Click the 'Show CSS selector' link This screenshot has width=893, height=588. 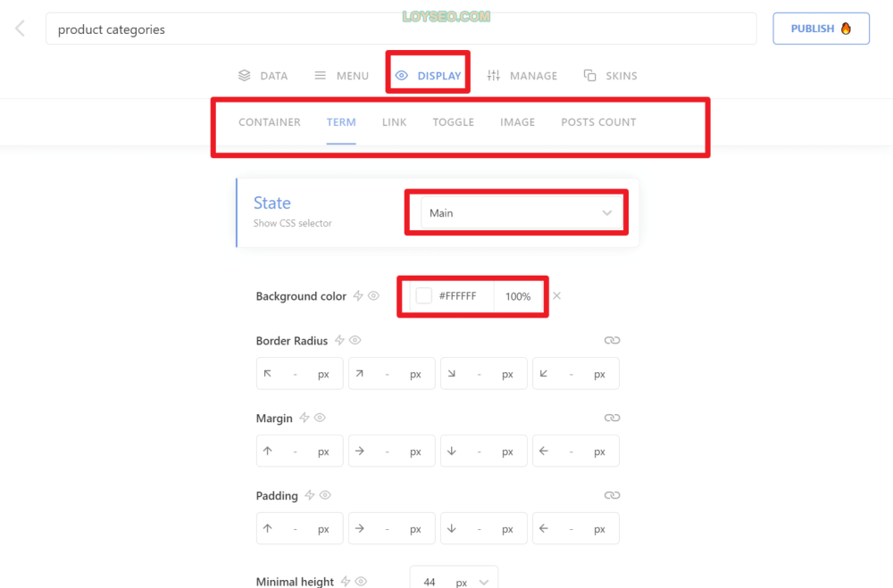(x=293, y=223)
